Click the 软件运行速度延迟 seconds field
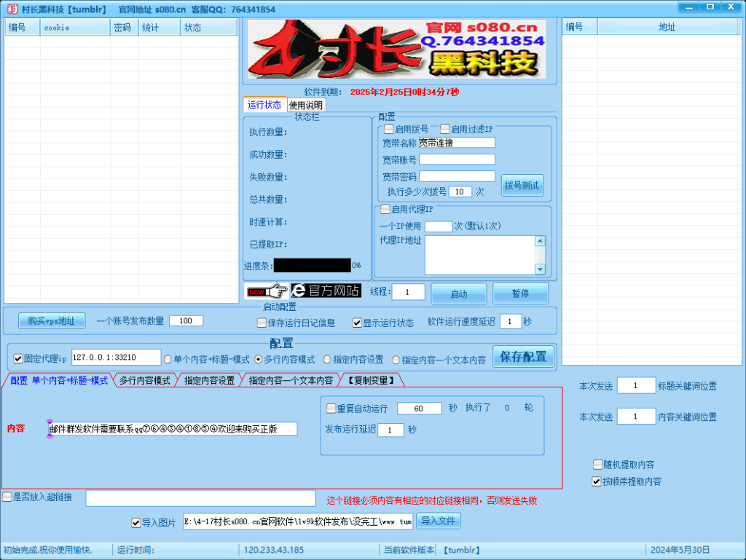 [x=511, y=322]
